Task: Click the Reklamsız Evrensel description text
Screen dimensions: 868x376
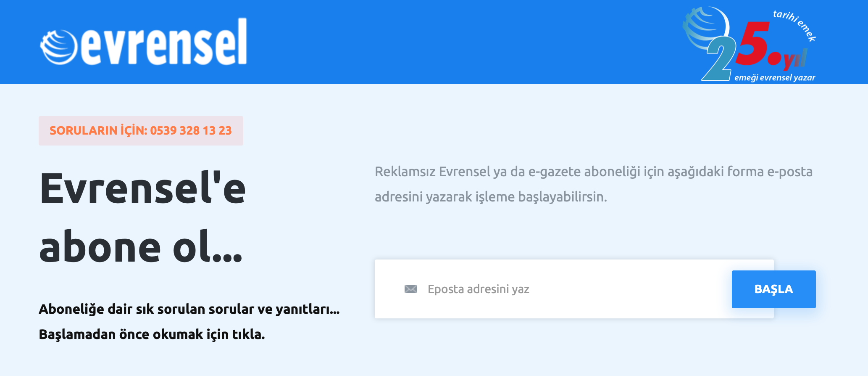Action: [594, 184]
